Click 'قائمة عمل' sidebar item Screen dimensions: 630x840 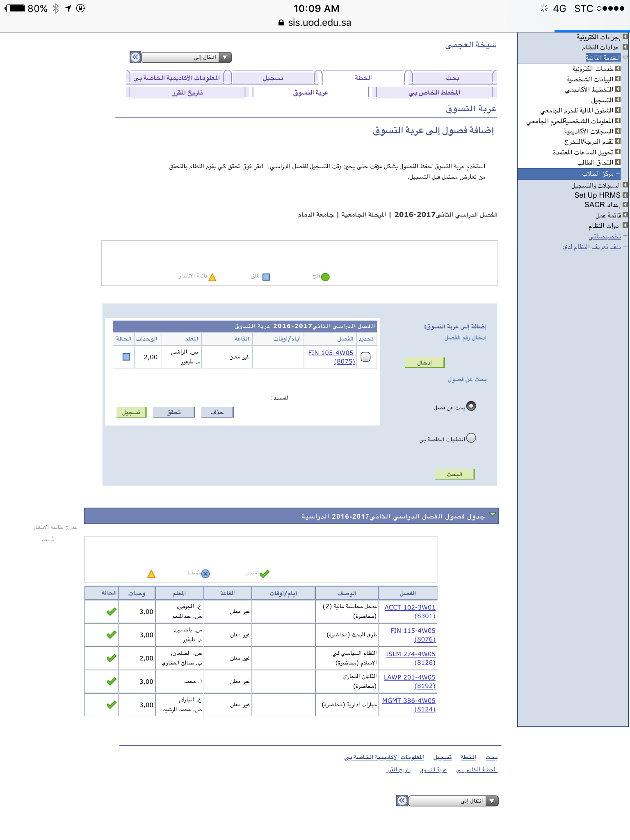tap(608, 215)
